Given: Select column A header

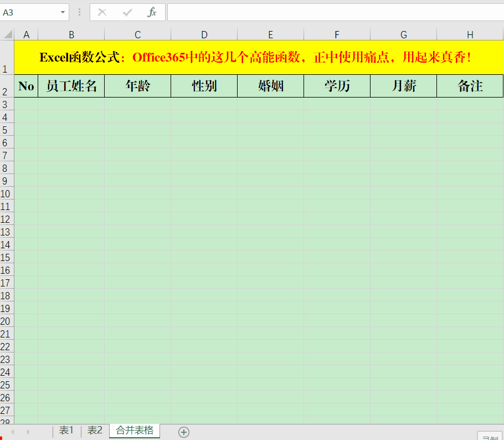Looking at the screenshot, I should pyautogui.click(x=27, y=34).
